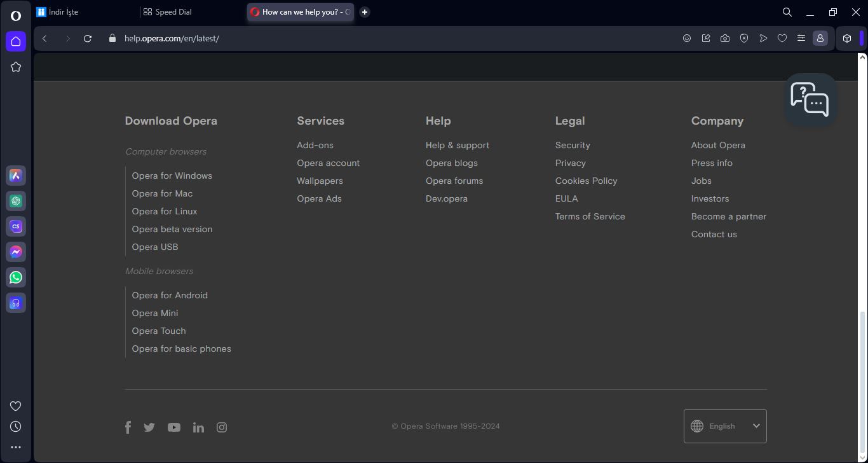The image size is (868, 463).
Task: Open Bookmarks star in sidebar
Action: (16, 67)
